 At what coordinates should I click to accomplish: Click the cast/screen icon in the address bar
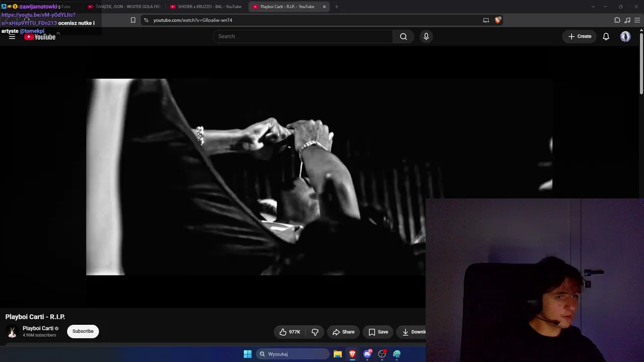pyautogui.click(x=486, y=20)
